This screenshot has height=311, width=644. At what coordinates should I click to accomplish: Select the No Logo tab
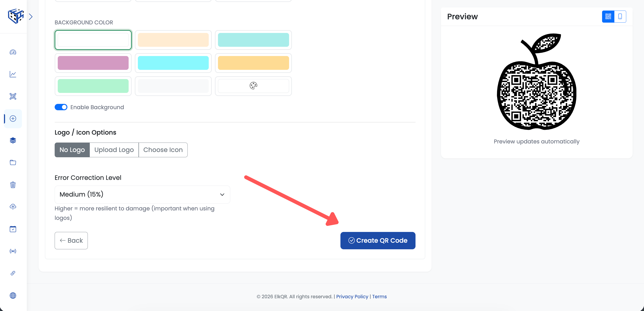[72, 150]
